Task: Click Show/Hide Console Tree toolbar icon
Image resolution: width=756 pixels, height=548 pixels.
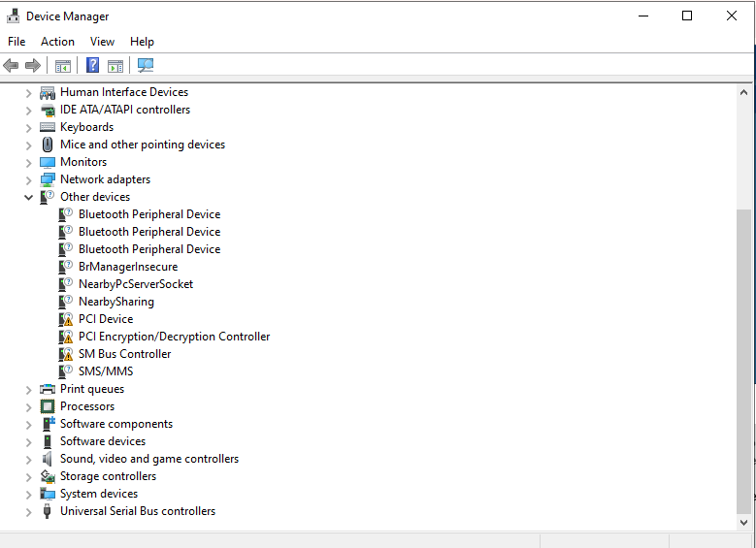Action: (63, 66)
